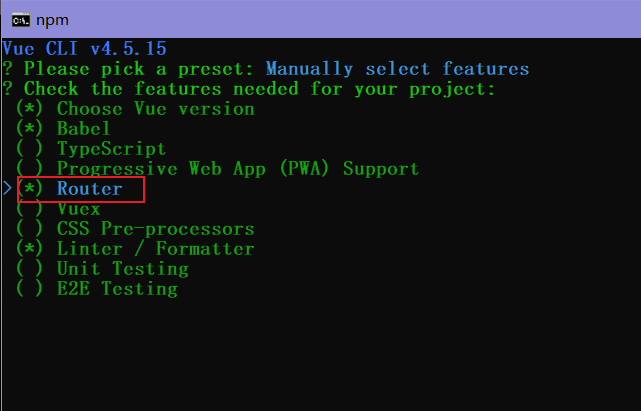
Task: Toggle the Babel checkbox marker
Action: click(x=29, y=128)
